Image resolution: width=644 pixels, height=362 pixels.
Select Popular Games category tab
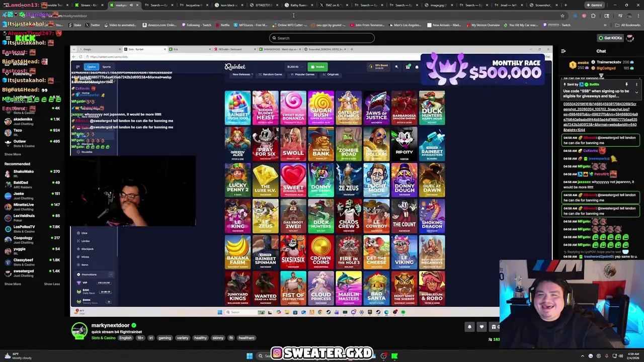pos(302,74)
